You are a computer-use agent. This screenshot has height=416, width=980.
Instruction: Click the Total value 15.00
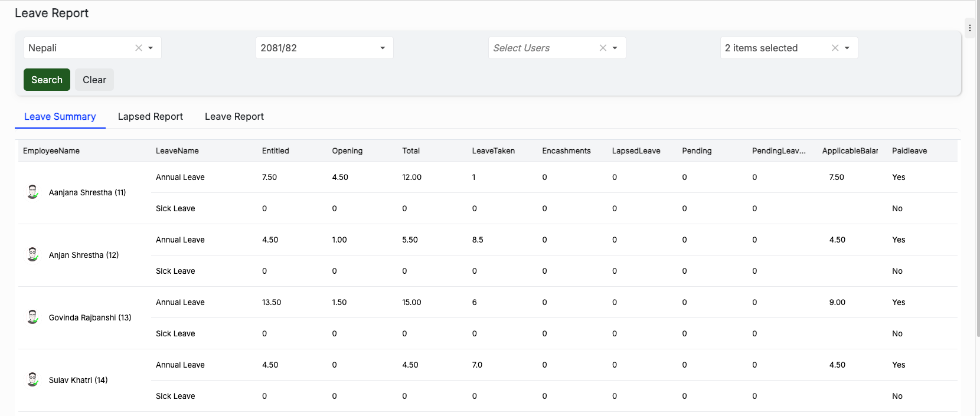click(x=412, y=302)
